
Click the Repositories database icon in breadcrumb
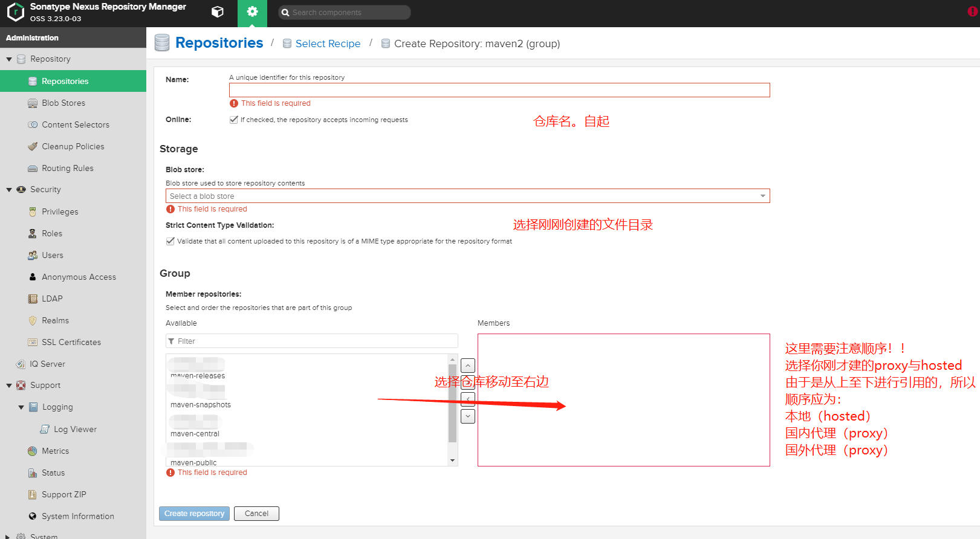162,43
